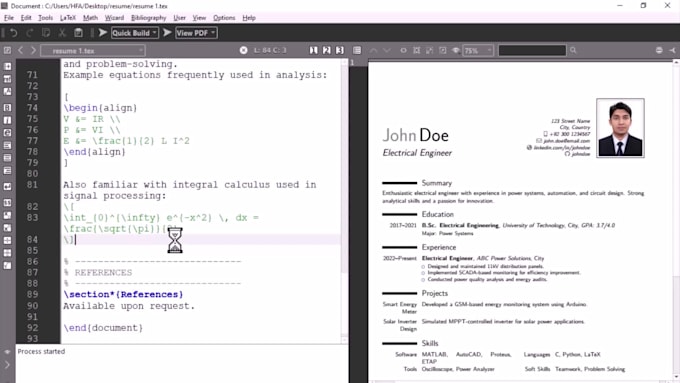
Task: Open the Help menu
Action: 249,18
